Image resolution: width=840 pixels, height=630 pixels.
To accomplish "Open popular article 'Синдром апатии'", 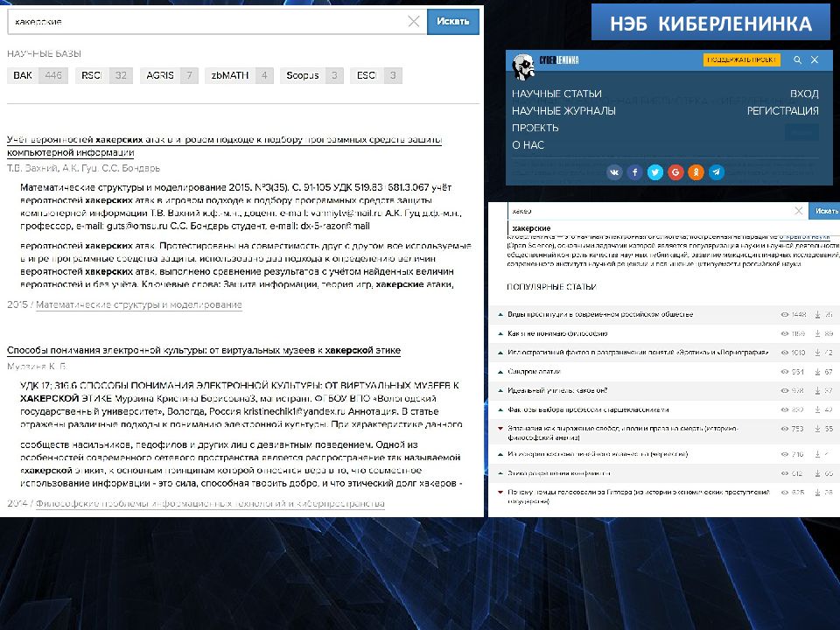I will tap(534, 371).
